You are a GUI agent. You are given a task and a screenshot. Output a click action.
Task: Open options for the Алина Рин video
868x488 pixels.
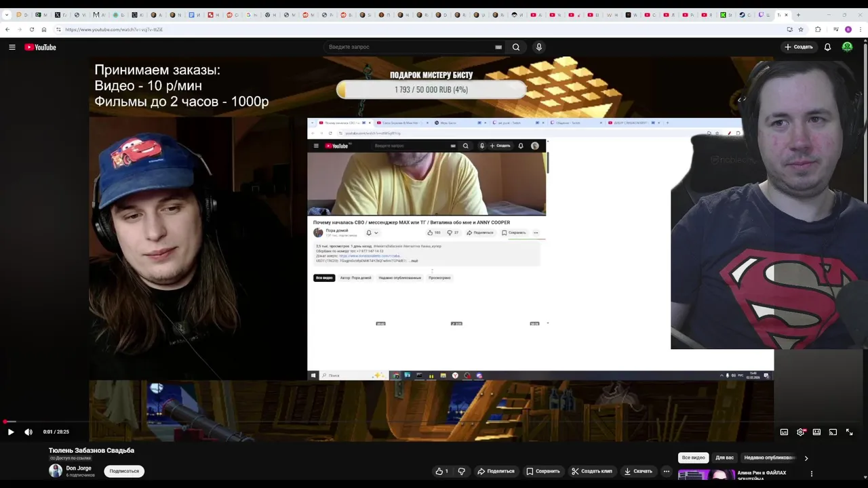click(x=811, y=474)
